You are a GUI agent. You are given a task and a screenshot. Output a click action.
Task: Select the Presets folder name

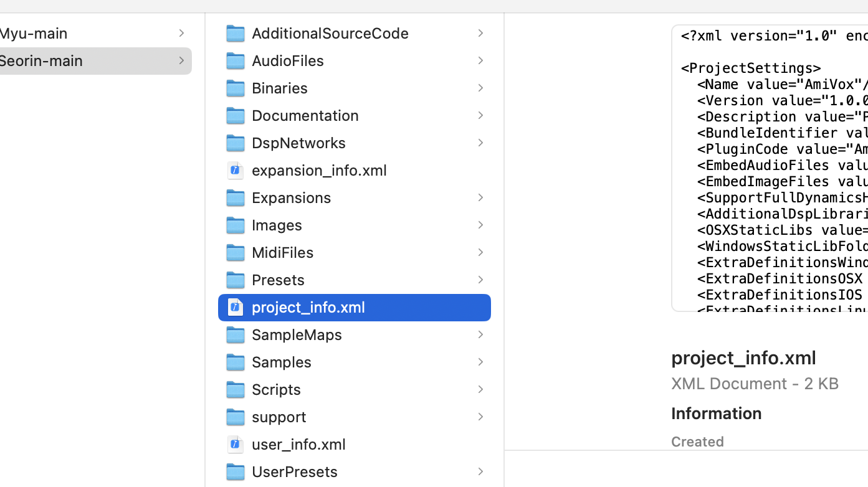pos(278,280)
